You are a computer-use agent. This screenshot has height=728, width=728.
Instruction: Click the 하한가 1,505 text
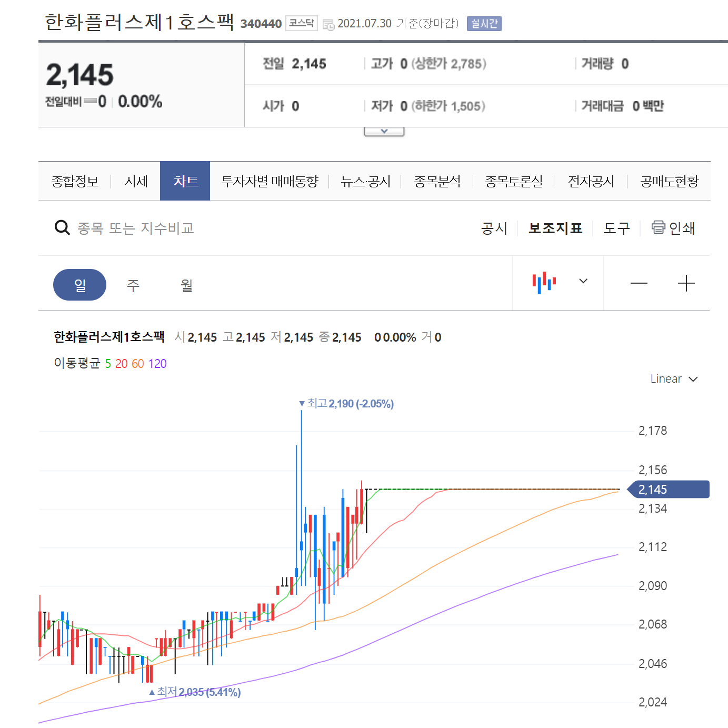tap(448, 106)
